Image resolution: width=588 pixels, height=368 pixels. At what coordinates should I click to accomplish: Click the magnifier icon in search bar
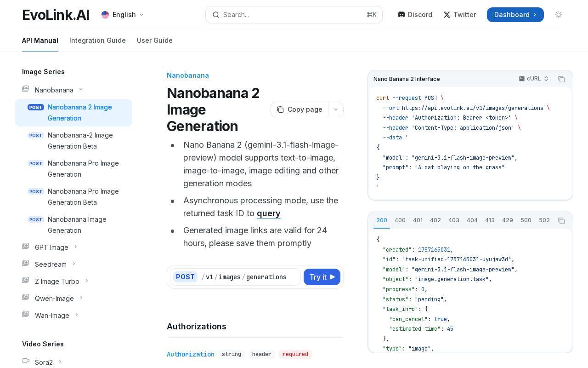point(216,15)
